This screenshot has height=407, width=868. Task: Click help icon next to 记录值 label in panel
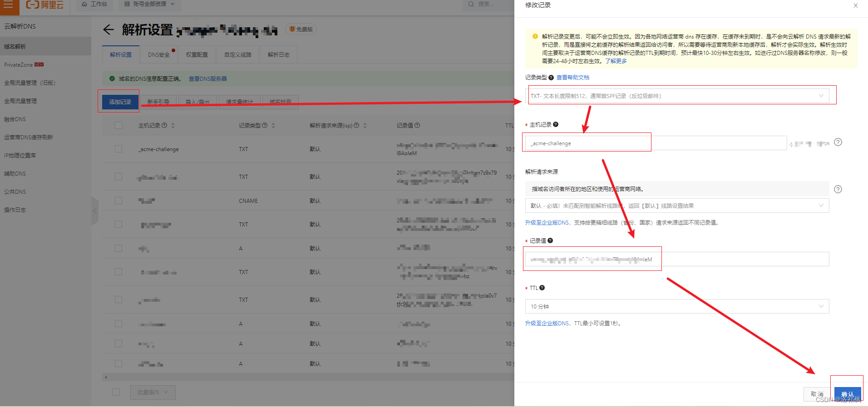coord(550,240)
